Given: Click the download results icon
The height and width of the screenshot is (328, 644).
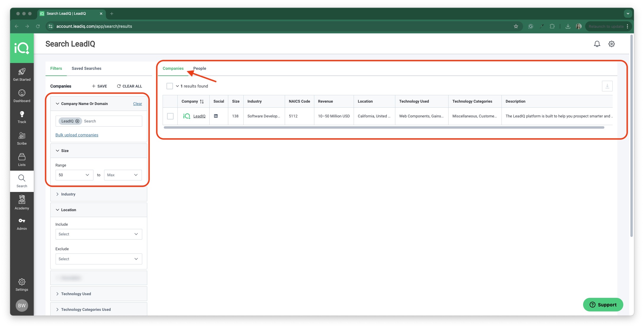Looking at the screenshot, I should click(x=607, y=86).
